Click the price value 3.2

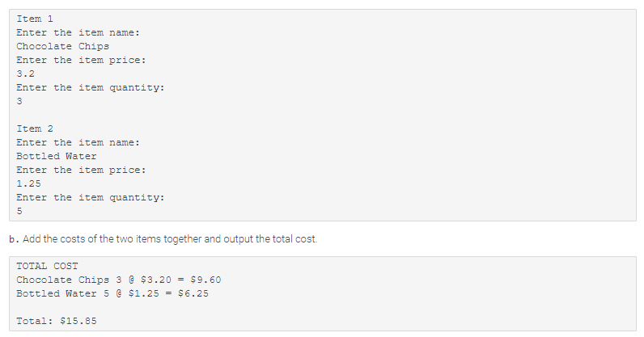click(x=25, y=74)
